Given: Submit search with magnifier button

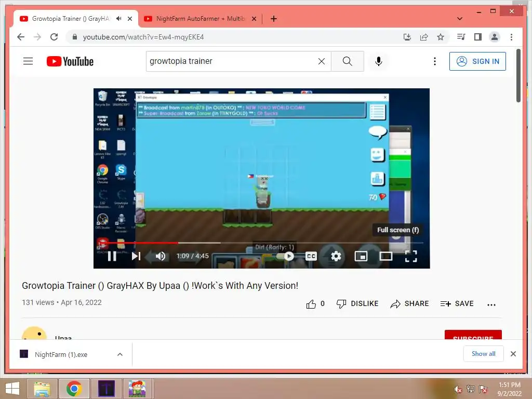Looking at the screenshot, I should click(x=347, y=61).
